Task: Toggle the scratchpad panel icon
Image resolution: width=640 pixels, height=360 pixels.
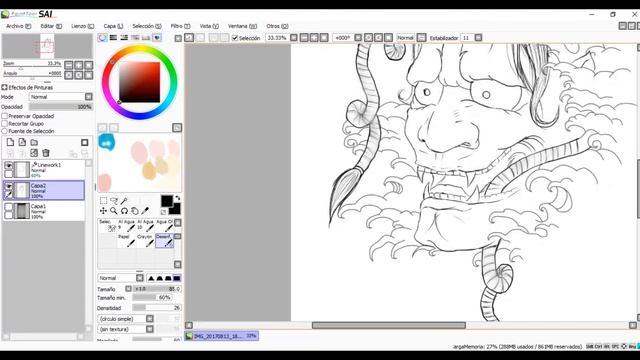Action: [x=157, y=38]
